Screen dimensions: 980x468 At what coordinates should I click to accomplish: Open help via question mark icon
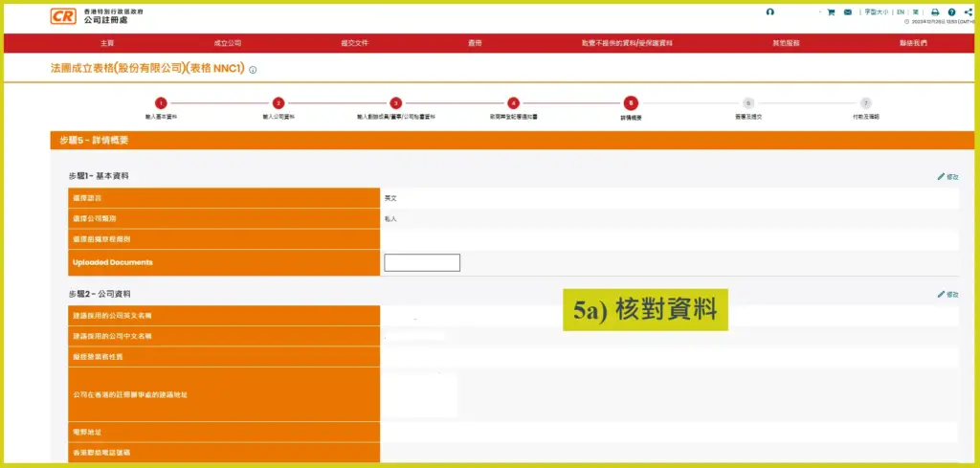(x=951, y=12)
